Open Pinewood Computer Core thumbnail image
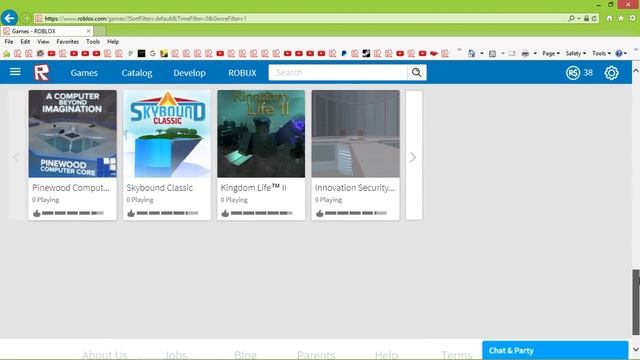The height and width of the screenshot is (360, 640). coord(73,134)
